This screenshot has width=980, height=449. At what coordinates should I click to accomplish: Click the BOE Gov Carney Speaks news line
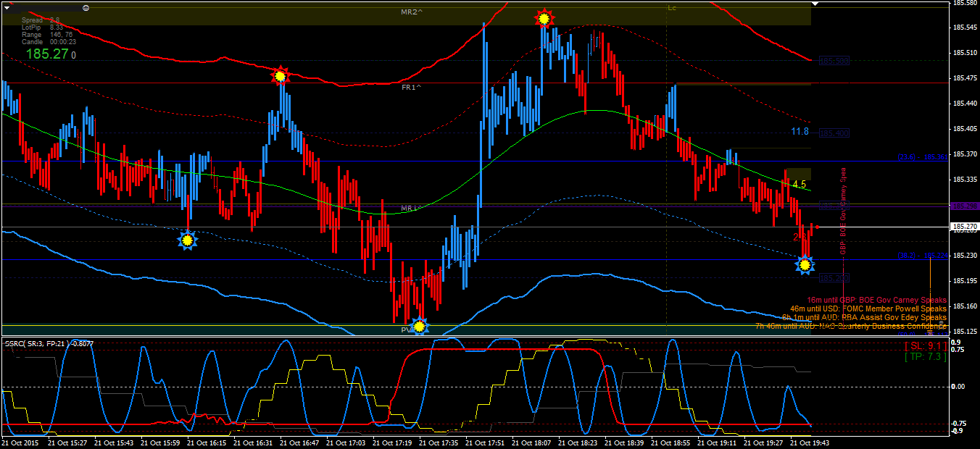point(876,300)
